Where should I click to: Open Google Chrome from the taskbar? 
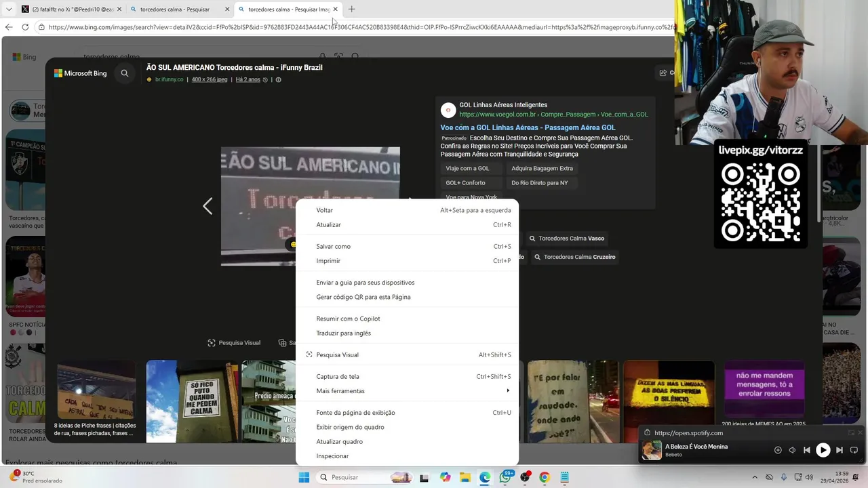(544, 477)
